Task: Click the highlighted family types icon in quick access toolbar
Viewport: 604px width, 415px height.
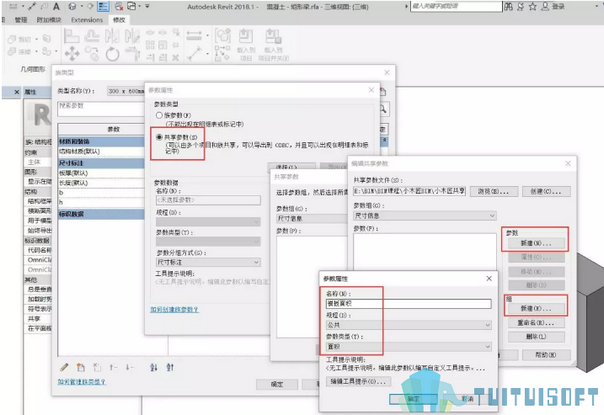Action: click(x=103, y=7)
